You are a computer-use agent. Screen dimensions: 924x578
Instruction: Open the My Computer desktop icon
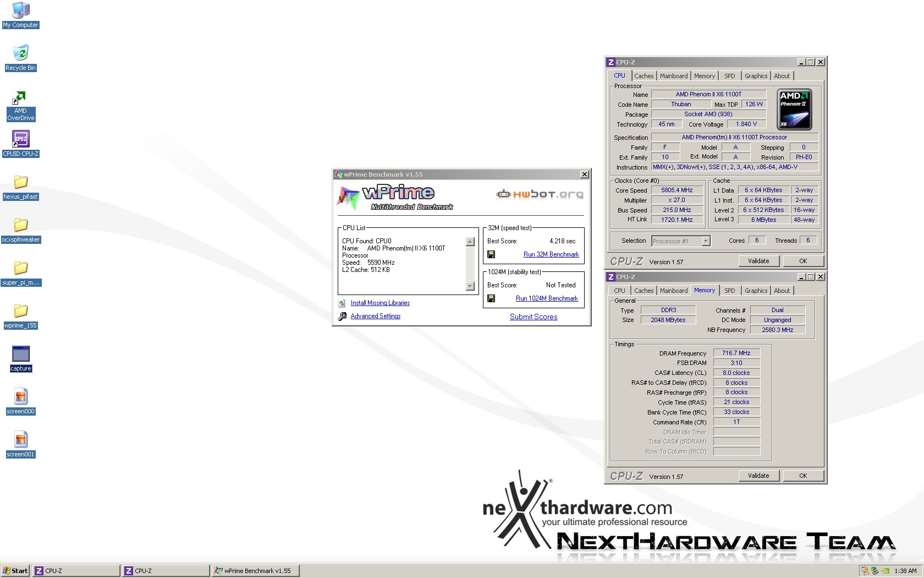pos(20,15)
